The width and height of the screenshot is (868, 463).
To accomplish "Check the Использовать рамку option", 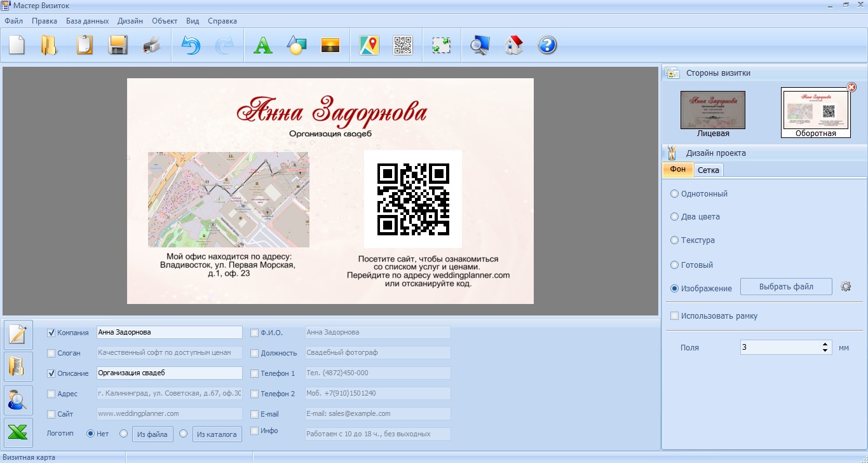I will click(x=674, y=315).
